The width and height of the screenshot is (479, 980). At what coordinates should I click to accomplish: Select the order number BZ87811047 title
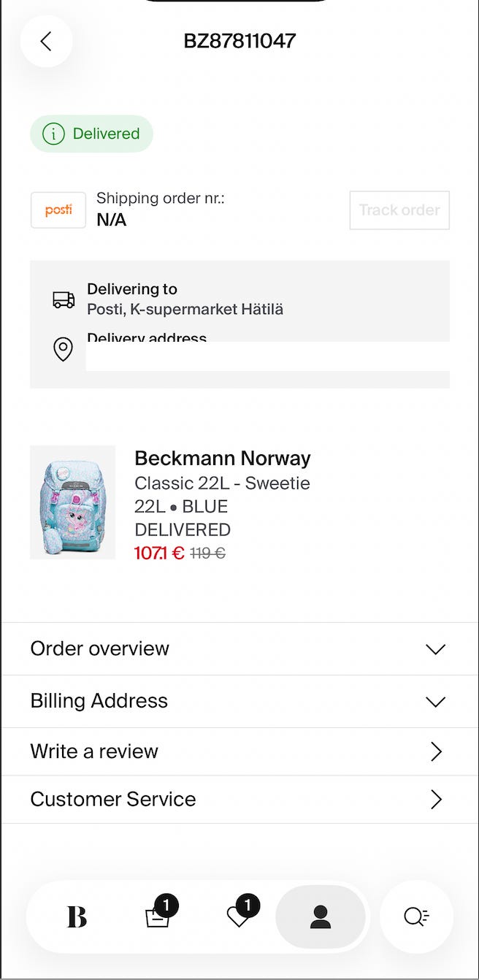[x=239, y=41]
